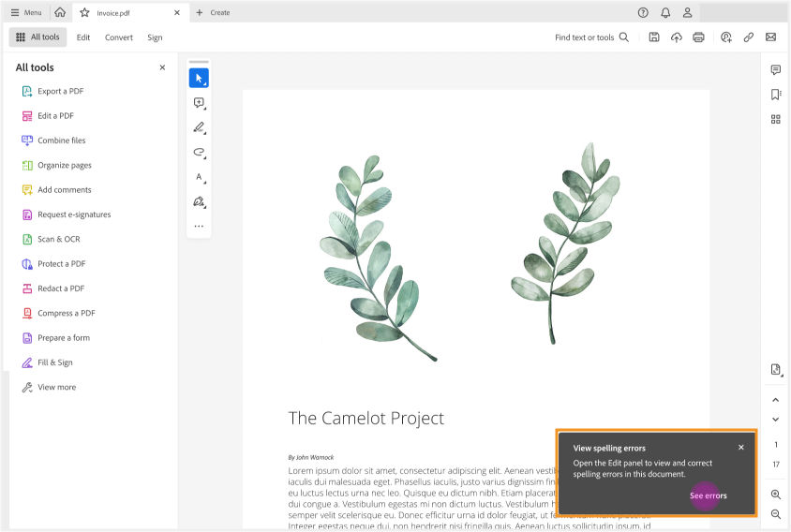Select the arrow selection tool

pyautogui.click(x=198, y=78)
